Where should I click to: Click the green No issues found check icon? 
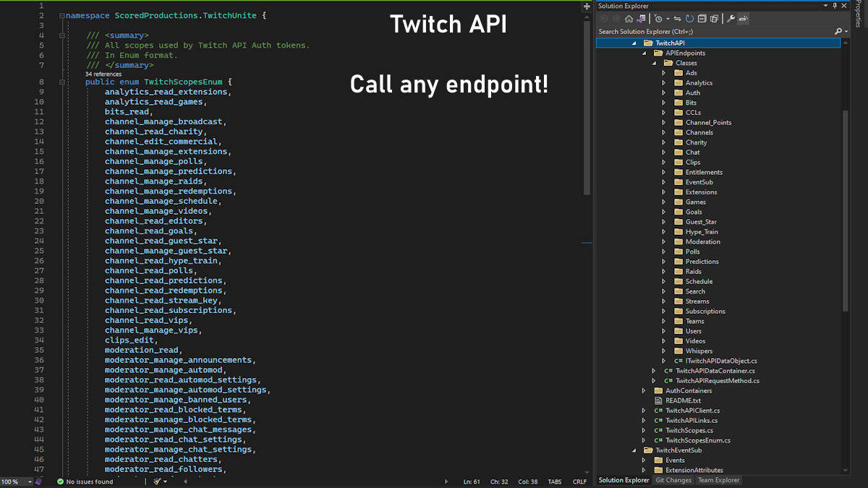click(60, 481)
